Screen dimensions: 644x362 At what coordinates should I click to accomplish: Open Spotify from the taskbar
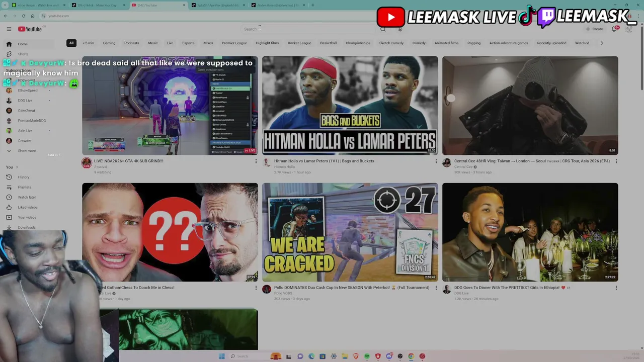click(x=367, y=356)
